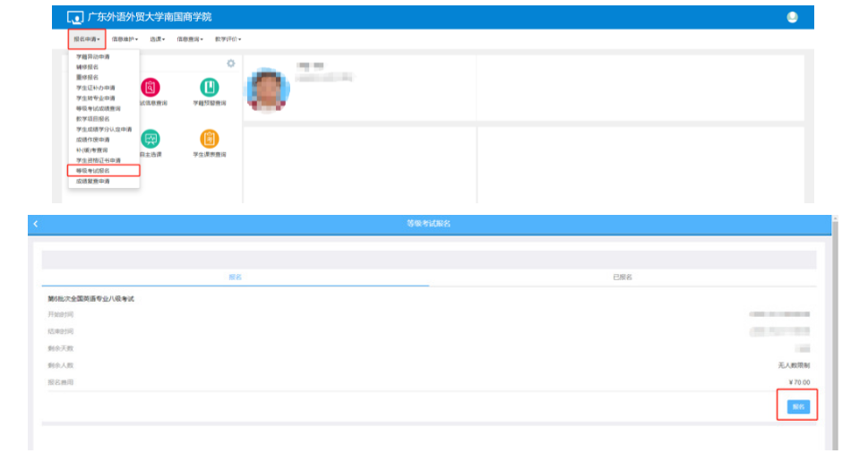Select 等级考试成绩查询 menu entry
This screenshot has height=462, width=868.
[99, 109]
